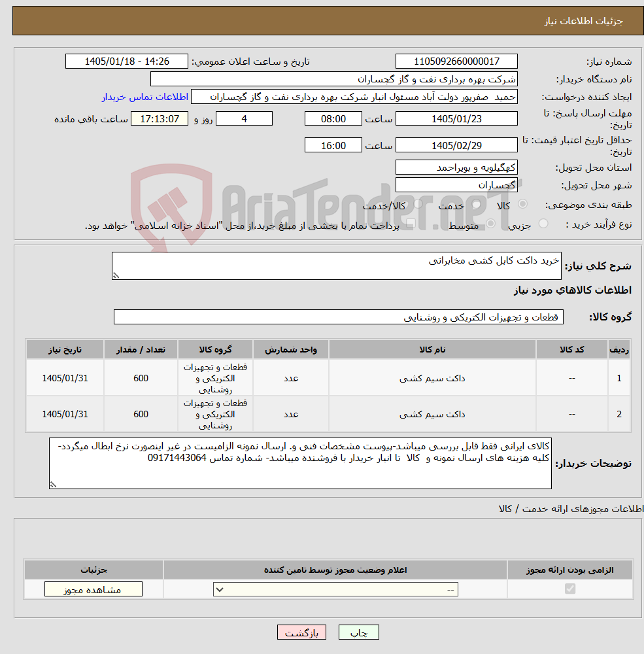The height and width of the screenshot is (654, 644).
Task: Click the تعداد / مقدار column header
Action: [141, 349]
